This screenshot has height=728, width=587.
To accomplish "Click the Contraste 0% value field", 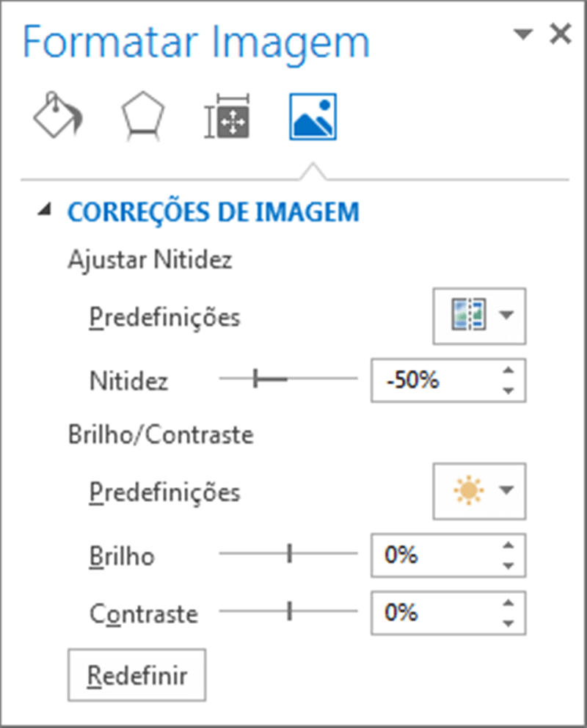I will [x=433, y=612].
